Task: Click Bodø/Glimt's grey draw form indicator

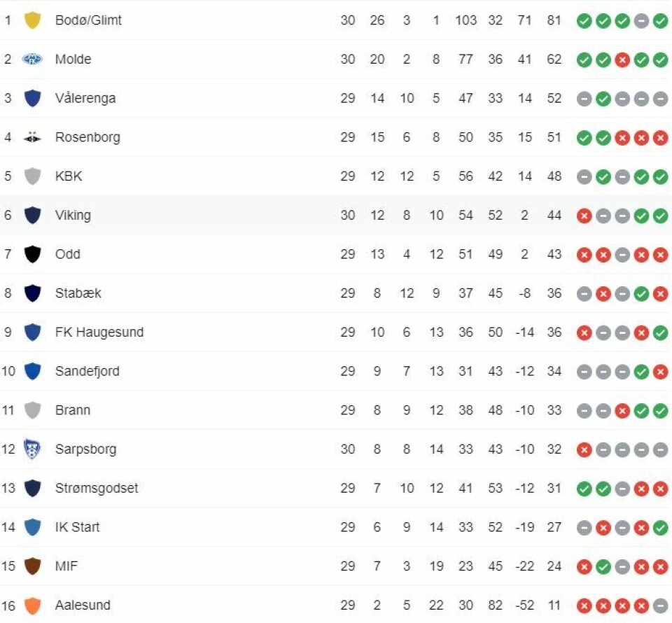Action: 641,20
